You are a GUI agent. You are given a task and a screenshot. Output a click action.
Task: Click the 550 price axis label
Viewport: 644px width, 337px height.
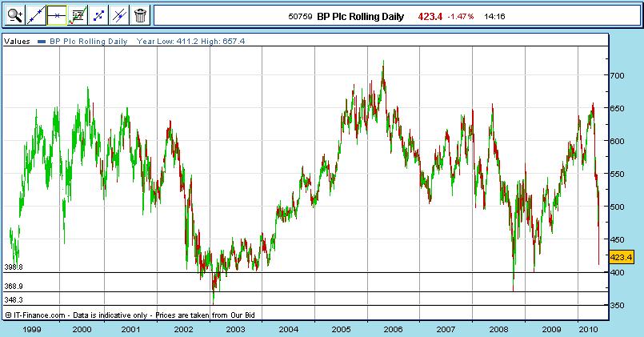pos(617,174)
